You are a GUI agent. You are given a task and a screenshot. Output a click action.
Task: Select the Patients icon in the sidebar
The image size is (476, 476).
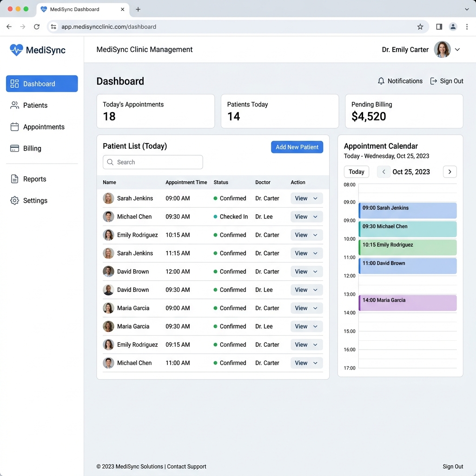[x=14, y=105]
